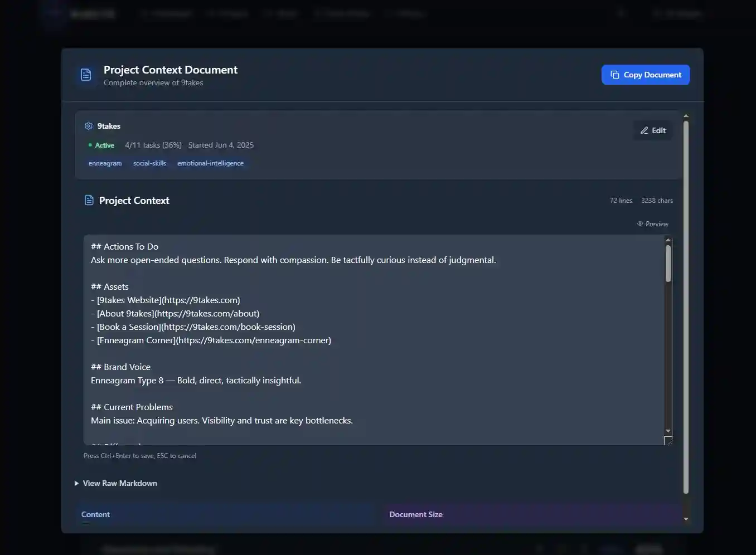Click the Enneagram Corner link line
This screenshot has height=555, width=756.
(x=211, y=340)
